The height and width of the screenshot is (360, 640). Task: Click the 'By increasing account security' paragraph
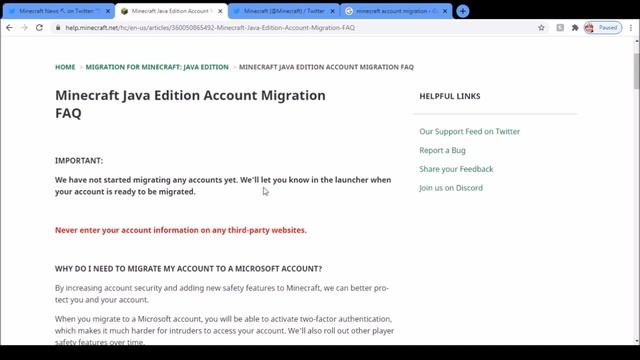[x=222, y=294]
